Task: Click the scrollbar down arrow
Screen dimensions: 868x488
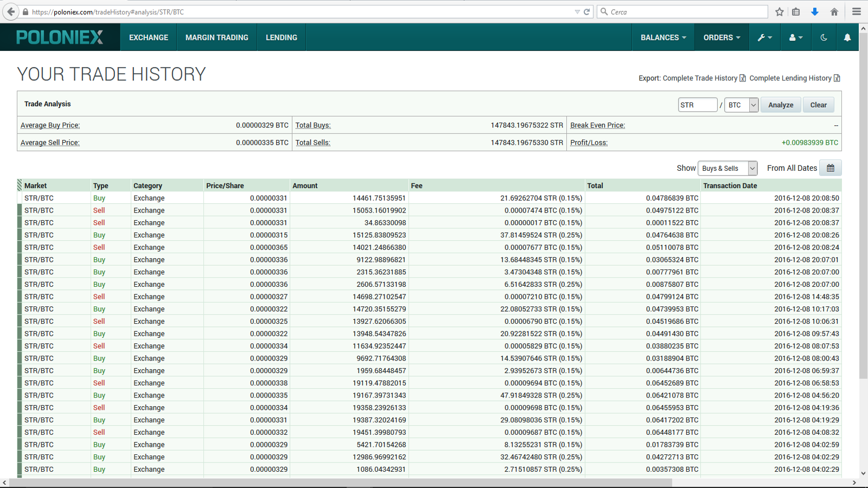Action: (x=863, y=473)
